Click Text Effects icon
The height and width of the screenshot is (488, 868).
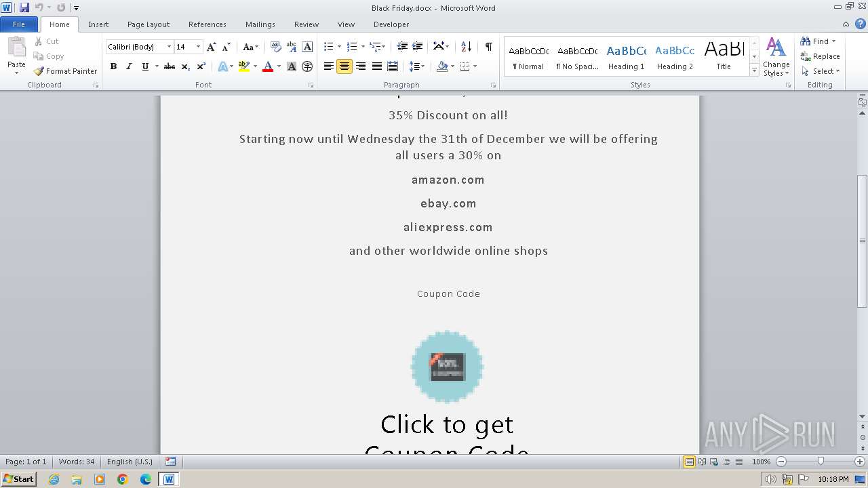coord(222,66)
